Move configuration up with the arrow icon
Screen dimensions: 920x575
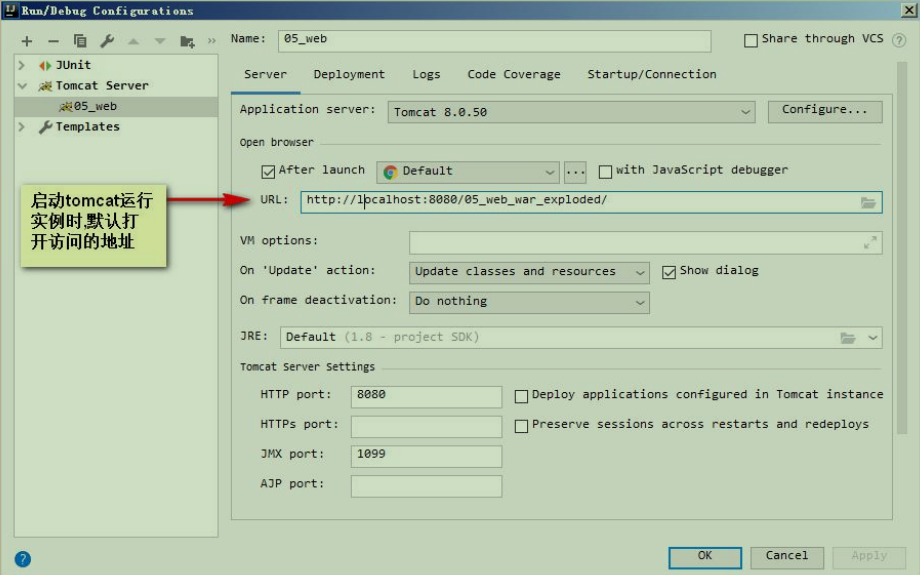coord(134,41)
